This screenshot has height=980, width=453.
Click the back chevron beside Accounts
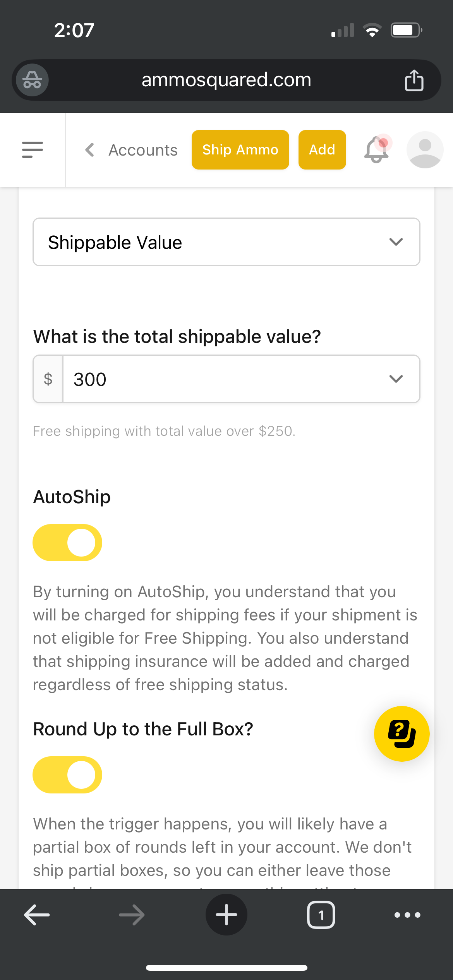click(90, 150)
